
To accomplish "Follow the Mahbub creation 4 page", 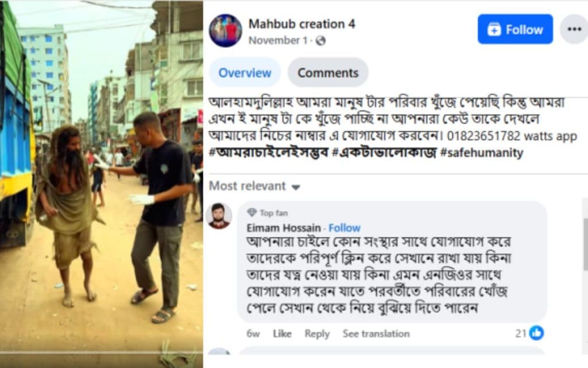I will pos(515,29).
